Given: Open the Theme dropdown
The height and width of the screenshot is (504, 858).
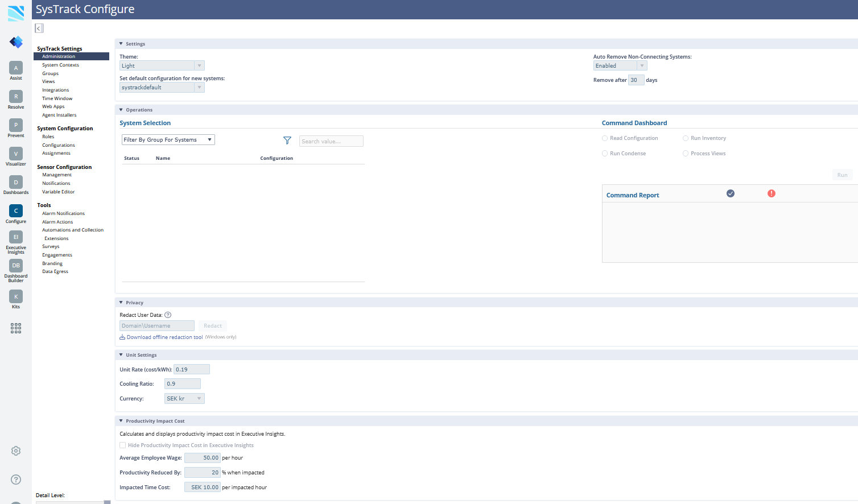Looking at the screenshot, I should click(x=162, y=66).
